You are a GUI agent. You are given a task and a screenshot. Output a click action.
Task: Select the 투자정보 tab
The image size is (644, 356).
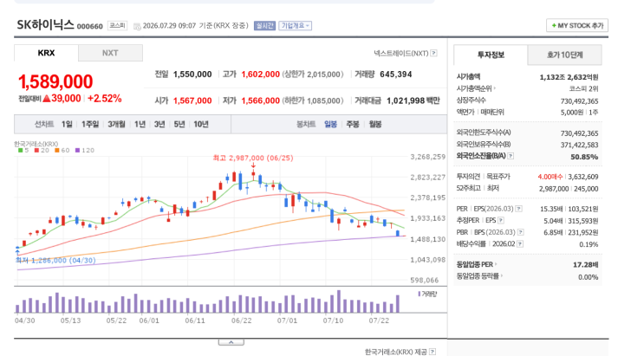point(491,55)
